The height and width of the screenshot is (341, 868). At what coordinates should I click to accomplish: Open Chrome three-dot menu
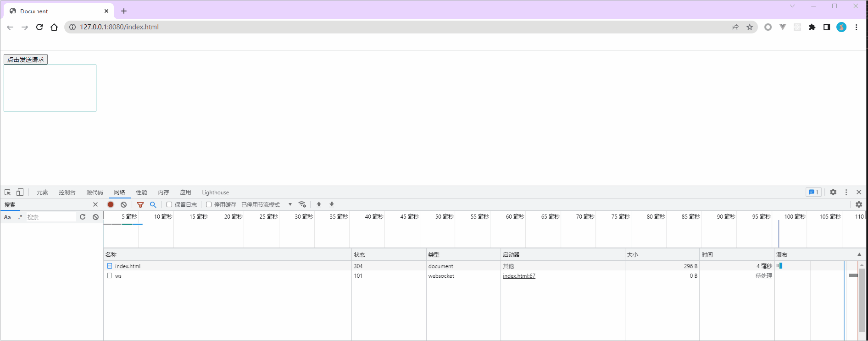pyautogui.click(x=856, y=27)
